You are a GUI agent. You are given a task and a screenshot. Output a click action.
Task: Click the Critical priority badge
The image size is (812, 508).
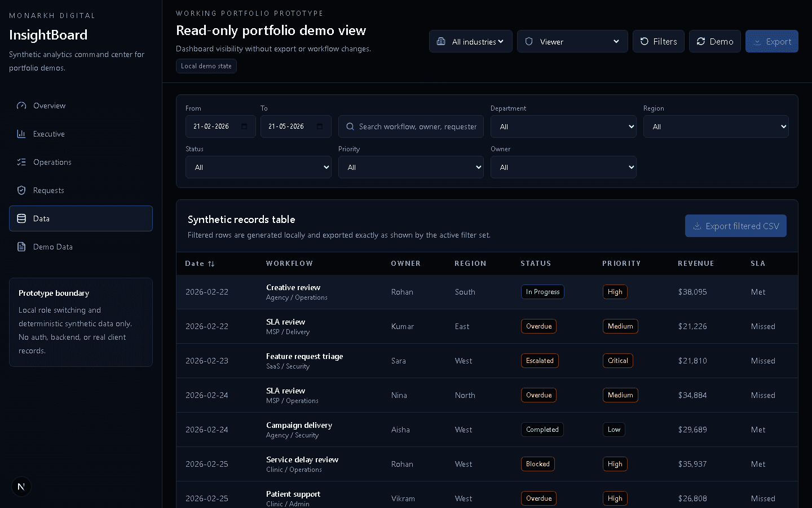point(618,361)
